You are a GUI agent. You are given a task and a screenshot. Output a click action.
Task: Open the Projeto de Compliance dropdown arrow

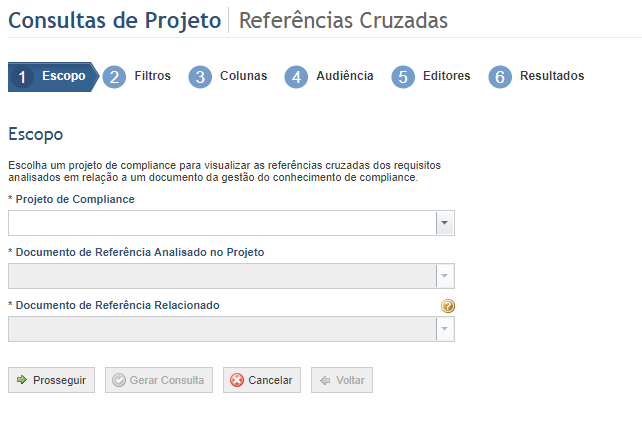(445, 223)
